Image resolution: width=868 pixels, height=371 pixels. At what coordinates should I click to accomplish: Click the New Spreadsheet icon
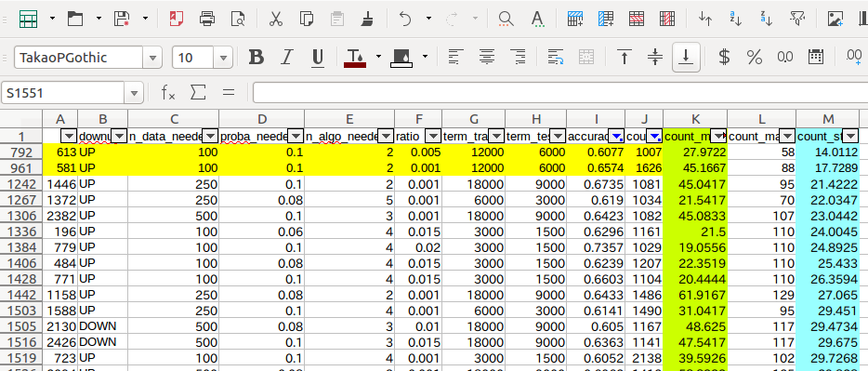28,19
